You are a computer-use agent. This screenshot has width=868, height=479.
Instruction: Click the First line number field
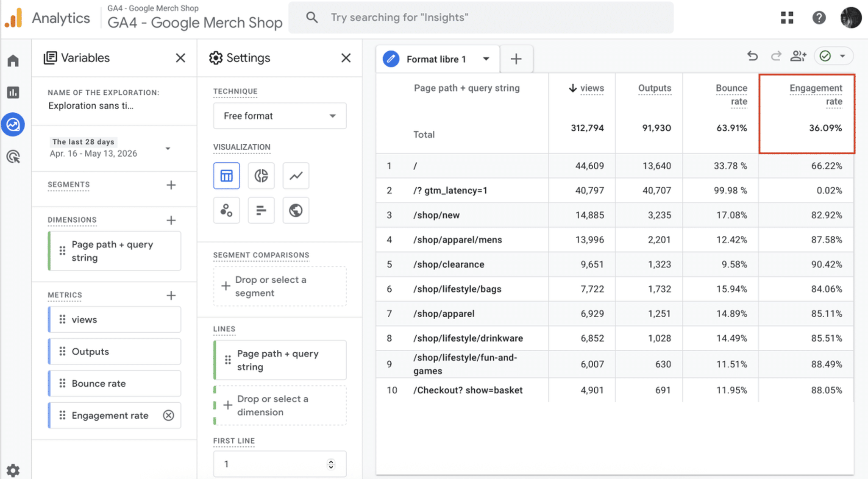point(280,464)
